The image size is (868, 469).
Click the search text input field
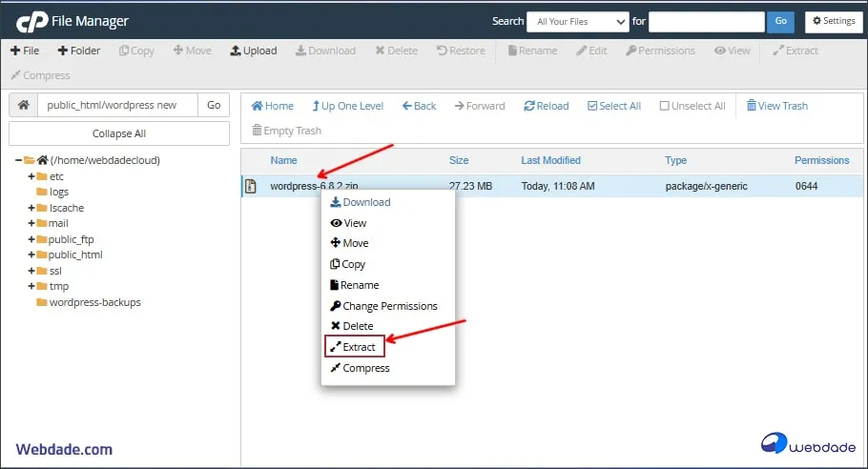pyautogui.click(x=706, y=21)
